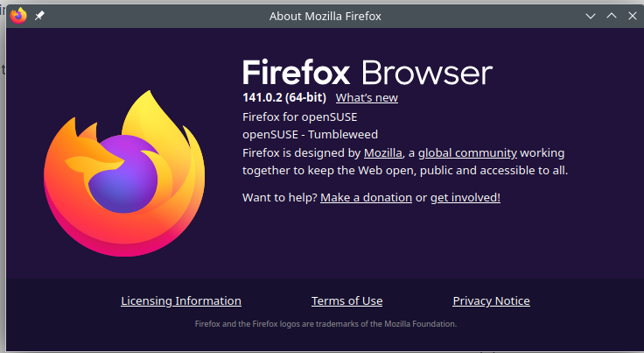The height and width of the screenshot is (353, 644).
Task: Pin the window using the pushpin icon
Action: 39,16
